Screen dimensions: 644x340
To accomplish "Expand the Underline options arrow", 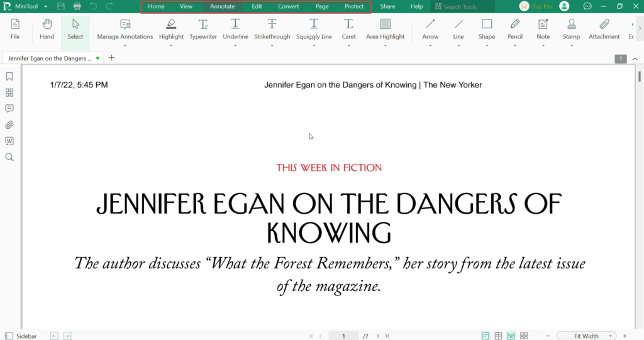I will [235, 45].
